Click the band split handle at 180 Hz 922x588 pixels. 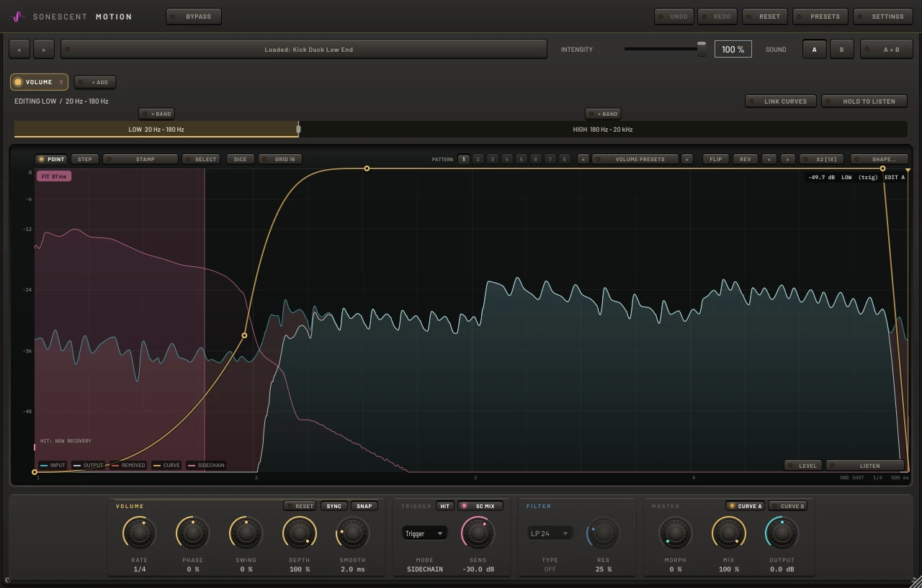click(x=298, y=130)
